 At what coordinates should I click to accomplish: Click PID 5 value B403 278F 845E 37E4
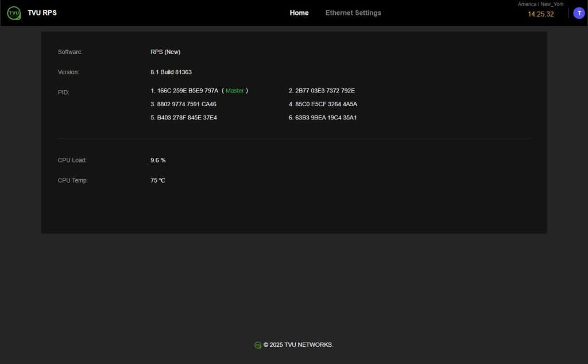pos(187,118)
